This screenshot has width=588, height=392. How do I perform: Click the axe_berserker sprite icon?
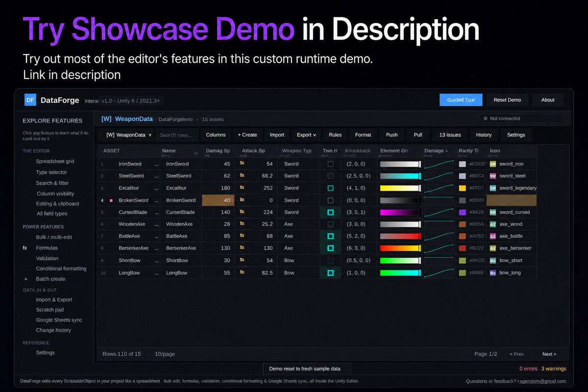pos(493,248)
